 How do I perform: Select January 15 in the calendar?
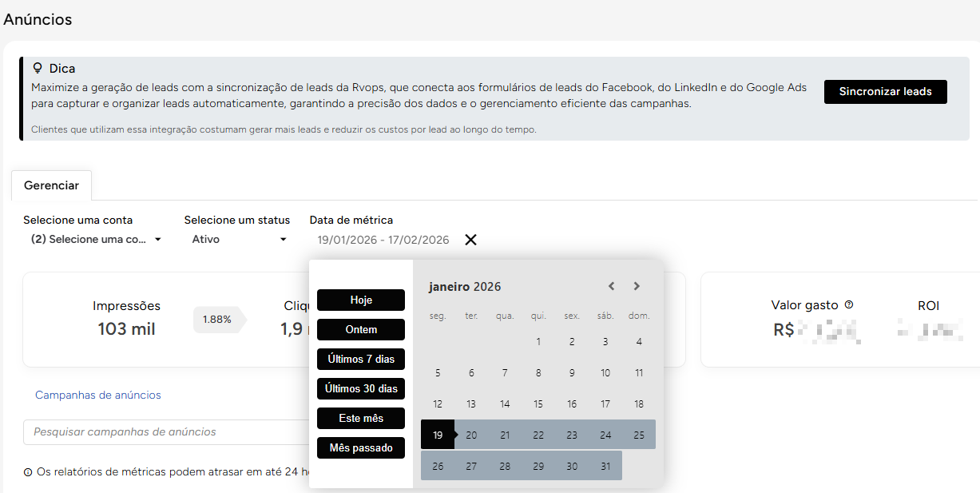538,404
